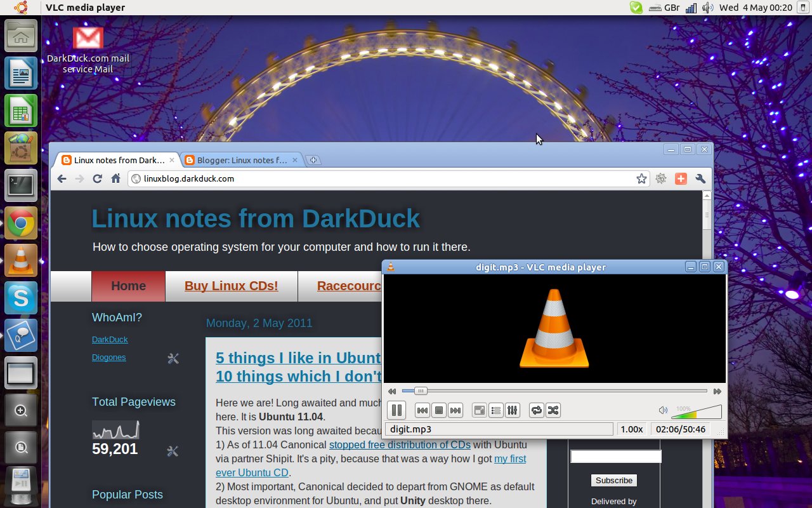Open the Home blog menu tab

click(x=128, y=286)
